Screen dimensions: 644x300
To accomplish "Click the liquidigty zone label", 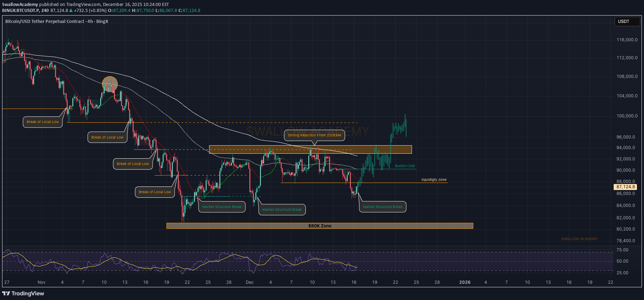I will pyautogui.click(x=433, y=180).
